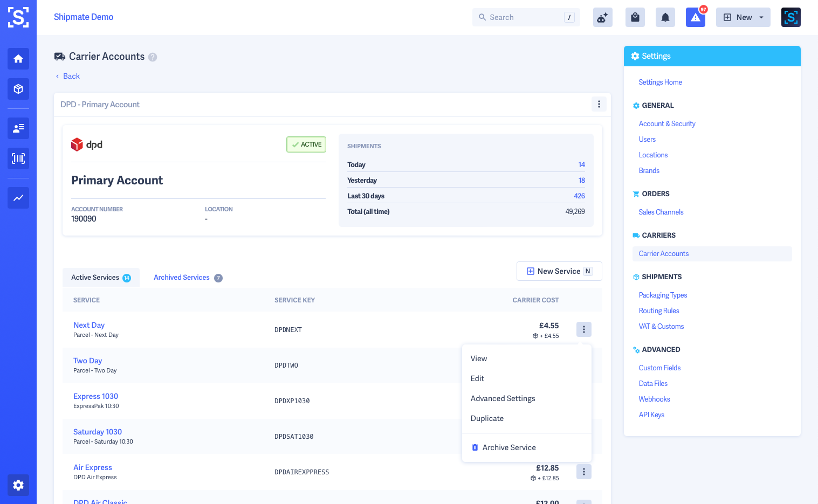Screen dimensions: 818x504
Task: Expand the Air Express row options menu
Action: tap(583, 472)
